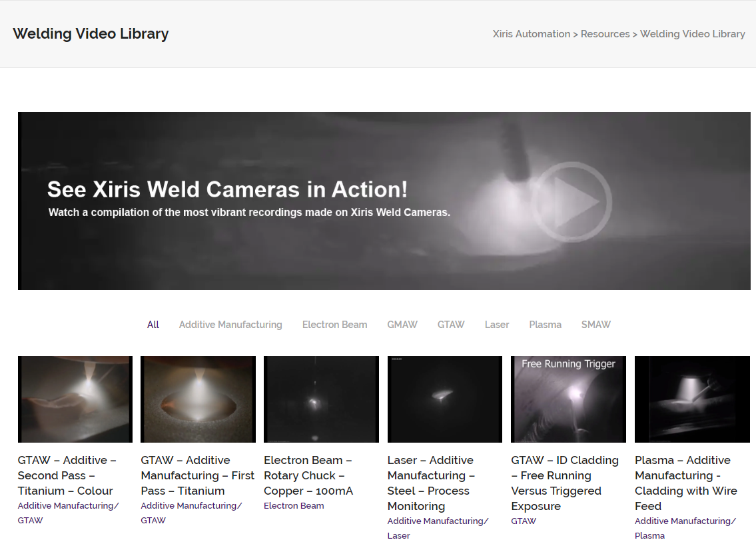This screenshot has width=756, height=548.
Task: Click Additive Manufacturing tag under First Pass video
Action: pos(191,505)
